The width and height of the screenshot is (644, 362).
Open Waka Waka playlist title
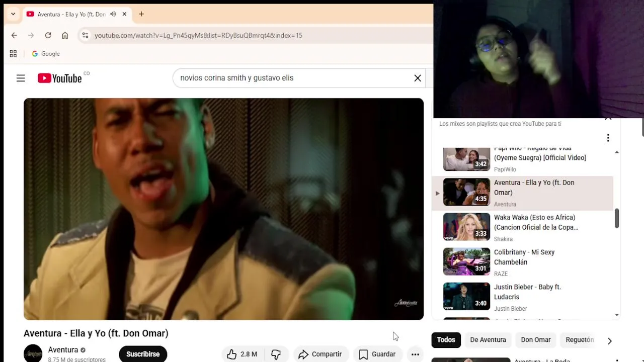(x=536, y=222)
